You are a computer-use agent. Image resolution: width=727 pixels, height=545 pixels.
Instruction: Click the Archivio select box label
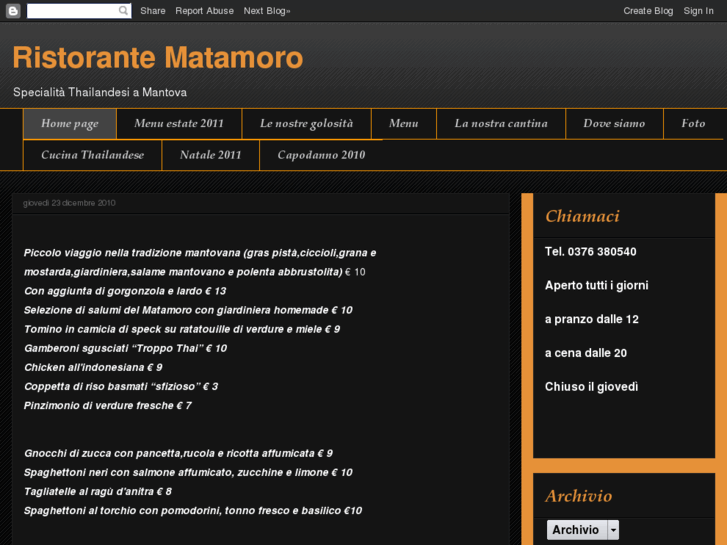point(576,530)
